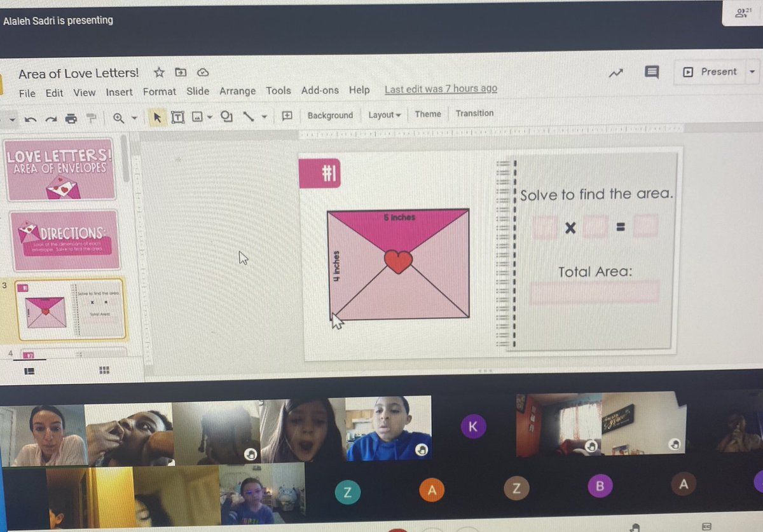This screenshot has height=532, width=763.
Task: Switch to filmstrip view
Action: pyautogui.click(x=30, y=371)
